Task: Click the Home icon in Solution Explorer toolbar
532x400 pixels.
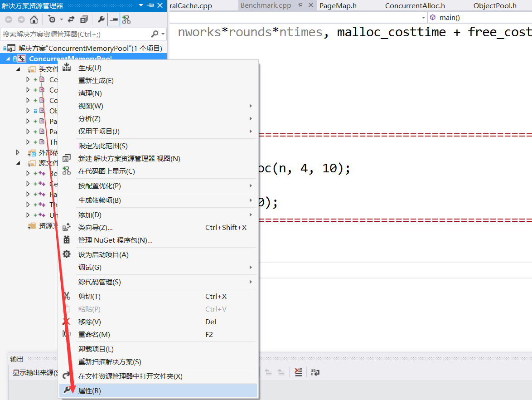Action: coord(34,20)
